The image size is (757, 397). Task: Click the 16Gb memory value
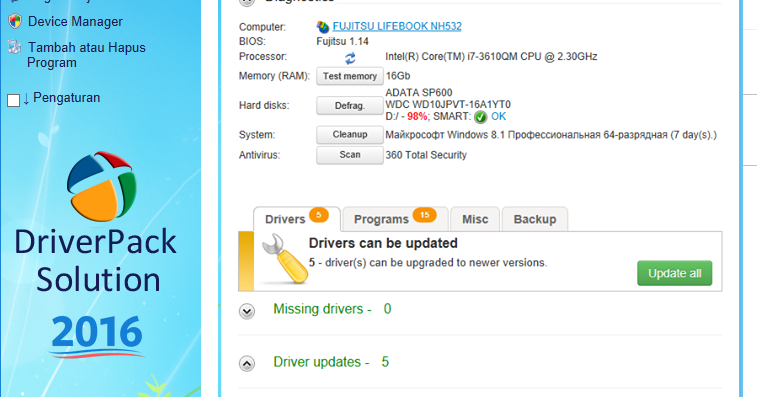click(398, 76)
